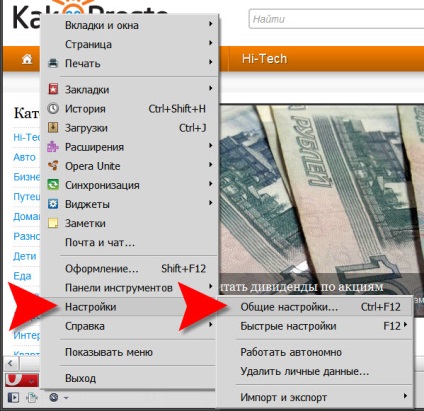424x411 pixels.
Task: Click the clock icon for История
Action: 53,108
